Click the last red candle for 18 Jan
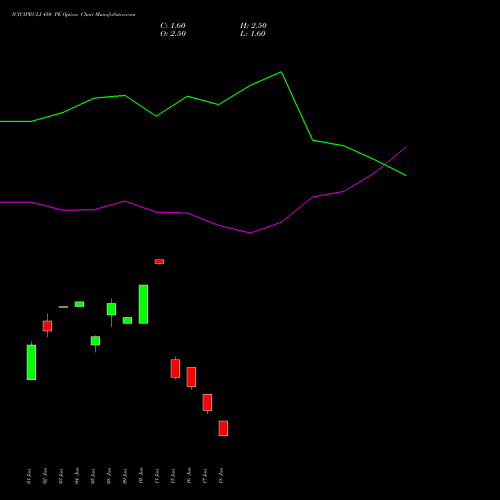Screen dimensions: 500x500 tap(223, 428)
